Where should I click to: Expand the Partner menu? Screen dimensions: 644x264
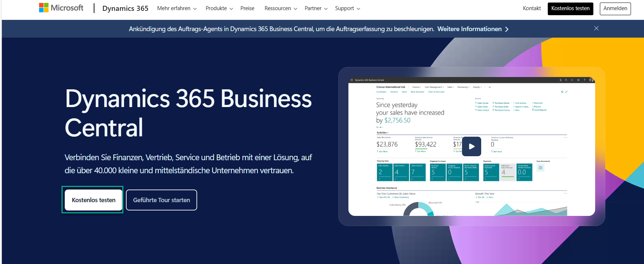click(x=316, y=8)
